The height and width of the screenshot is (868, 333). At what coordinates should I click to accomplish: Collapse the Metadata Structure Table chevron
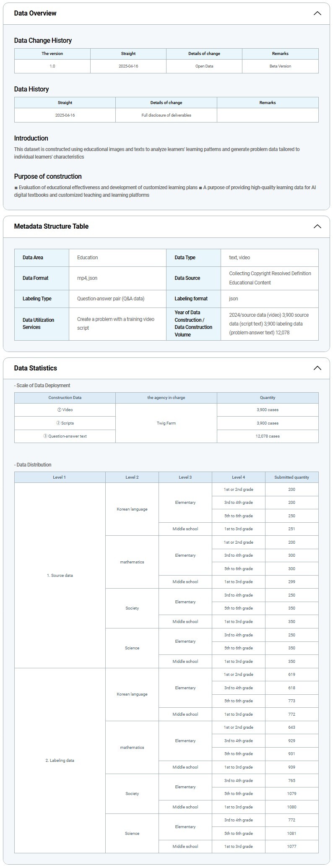[x=317, y=227]
